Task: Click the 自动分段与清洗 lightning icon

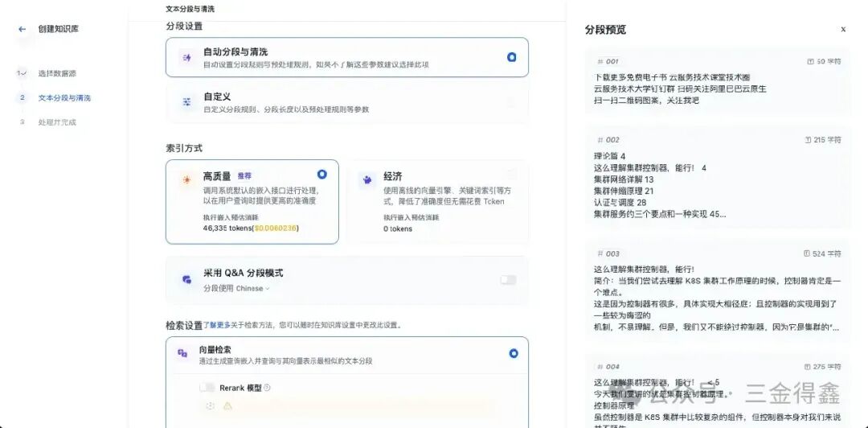Action: pyautogui.click(x=187, y=57)
